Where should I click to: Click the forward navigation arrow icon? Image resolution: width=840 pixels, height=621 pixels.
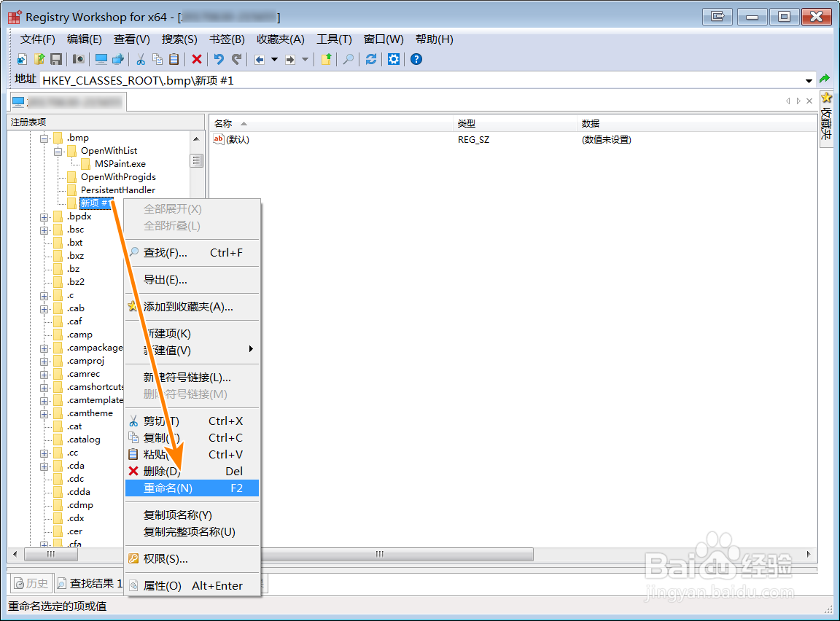coord(290,60)
